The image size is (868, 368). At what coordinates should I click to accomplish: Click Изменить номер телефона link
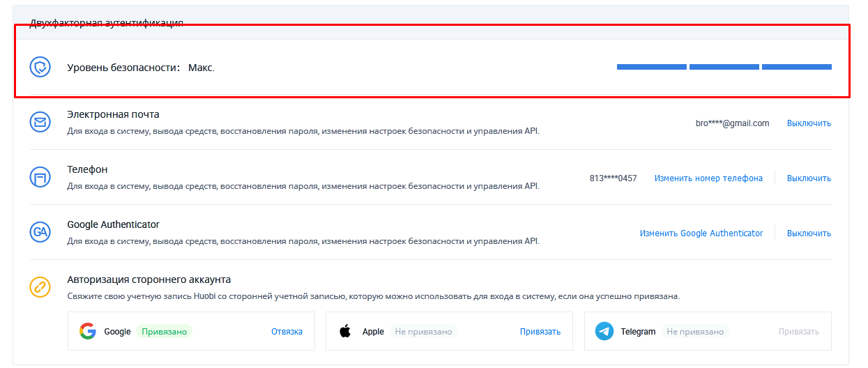tap(708, 178)
